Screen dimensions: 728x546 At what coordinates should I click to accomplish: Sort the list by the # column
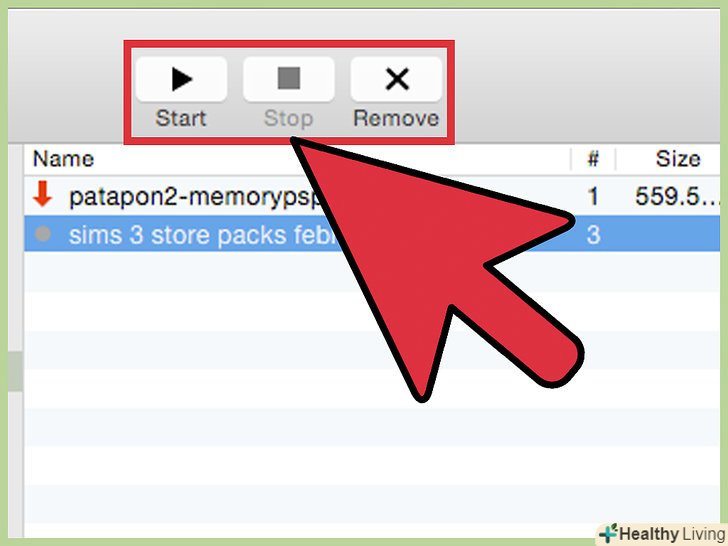593,159
